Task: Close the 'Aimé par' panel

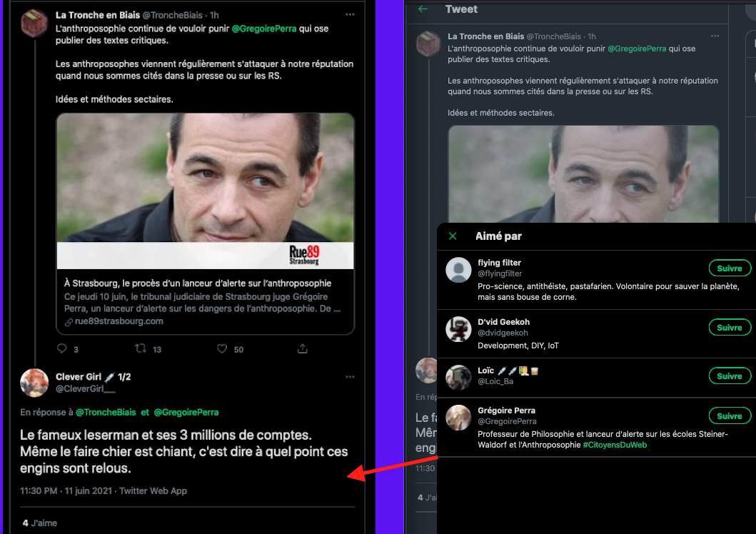Action: [452, 236]
